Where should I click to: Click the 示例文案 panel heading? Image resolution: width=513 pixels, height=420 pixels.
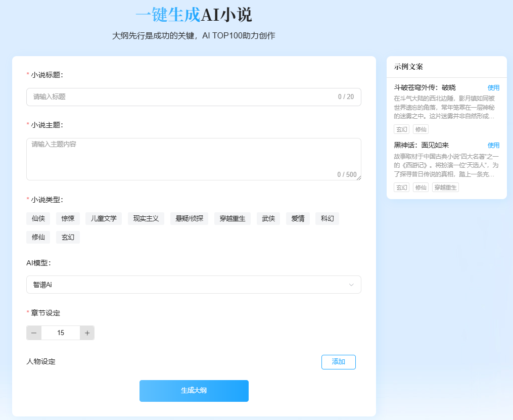point(408,67)
